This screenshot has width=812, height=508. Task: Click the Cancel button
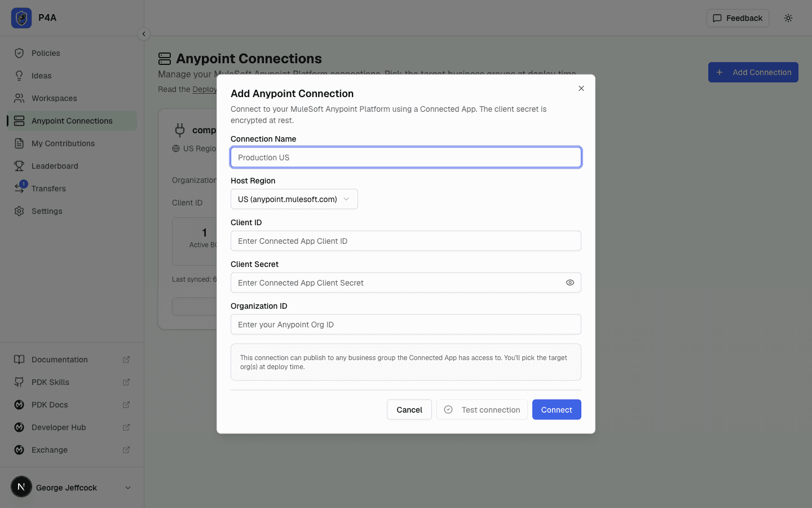(x=409, y=410)
